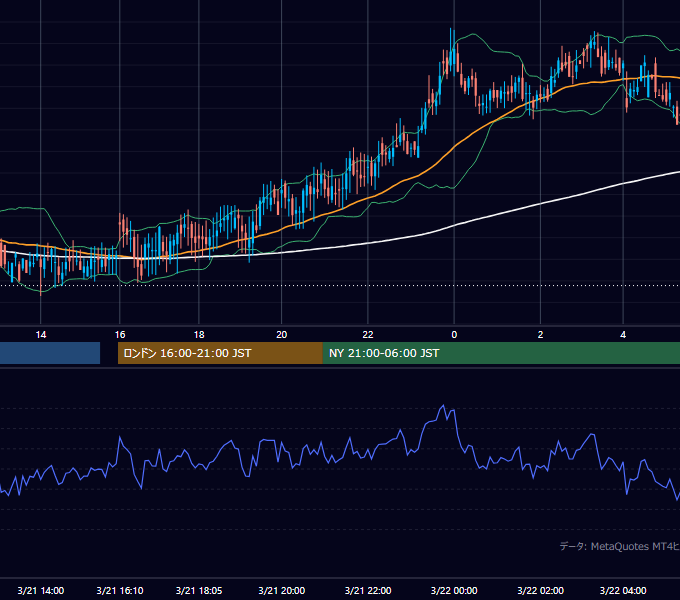Image resolution: width=680 pixels, height=600 pixels.
Task: Click the 3/22 04:00 time label
Action: 623,590
